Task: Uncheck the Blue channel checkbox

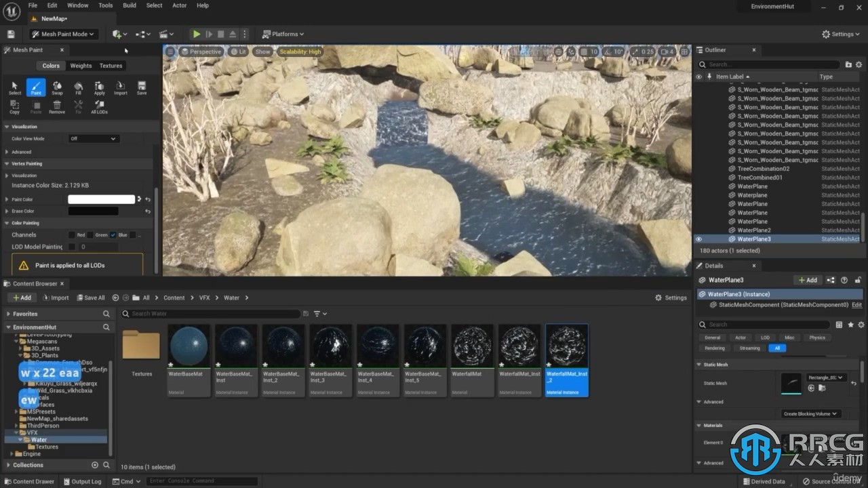Action: 113,235
